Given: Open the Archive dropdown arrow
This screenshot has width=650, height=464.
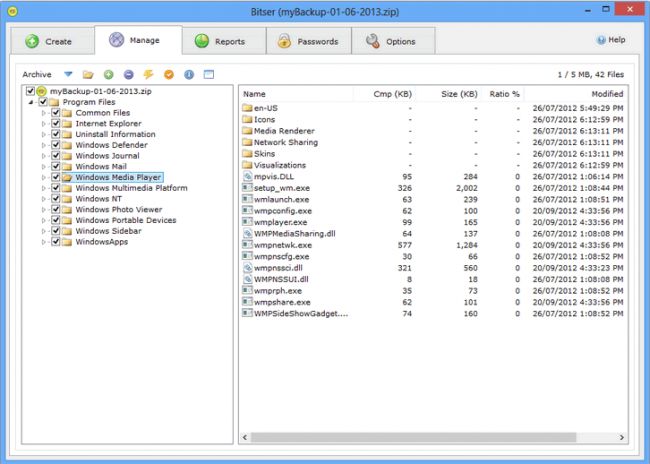Looking at the screenshot, I should pyautogui.click(x=68, y=74).
